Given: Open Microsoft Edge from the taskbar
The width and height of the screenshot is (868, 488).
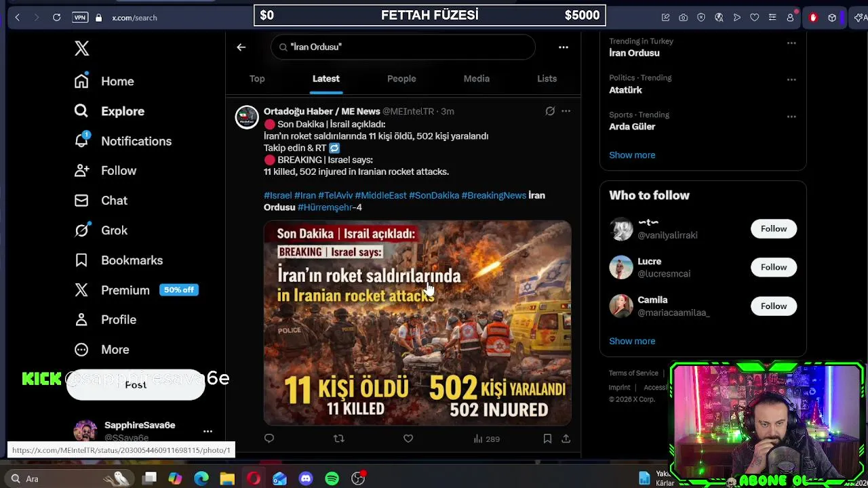Looking at the screenshot, I should [x=201, y=479].
